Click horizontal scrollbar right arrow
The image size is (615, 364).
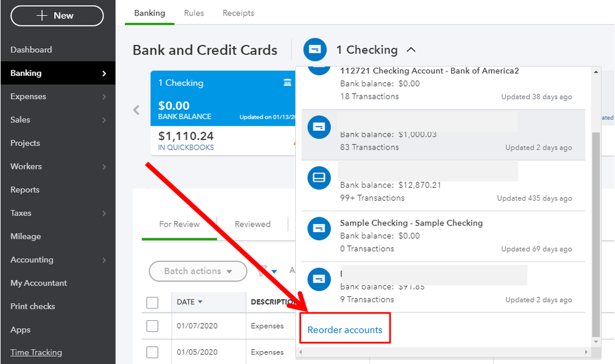coord(587,352)
